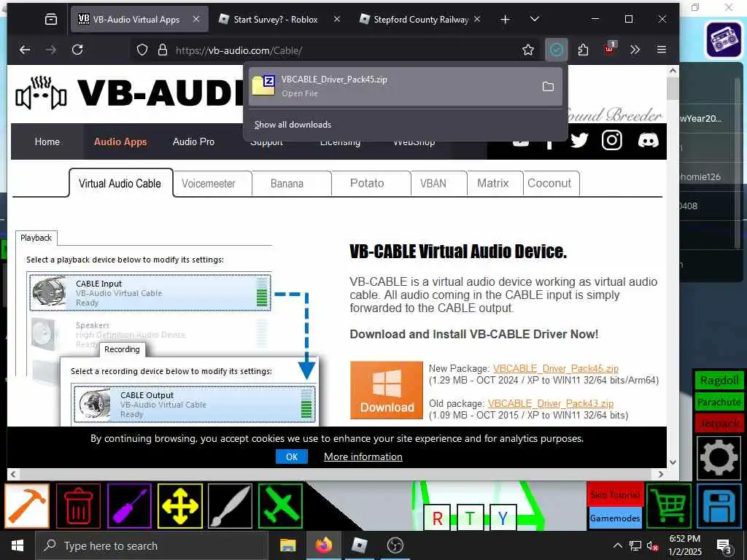
Task: Open Gamemodes in Roblox
Action: click(x=614, y=518)
